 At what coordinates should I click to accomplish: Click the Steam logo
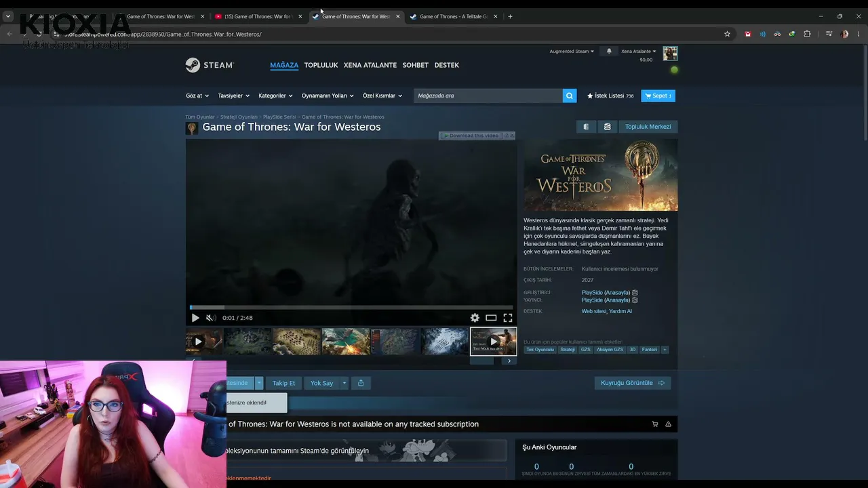[x=210, y=65]
